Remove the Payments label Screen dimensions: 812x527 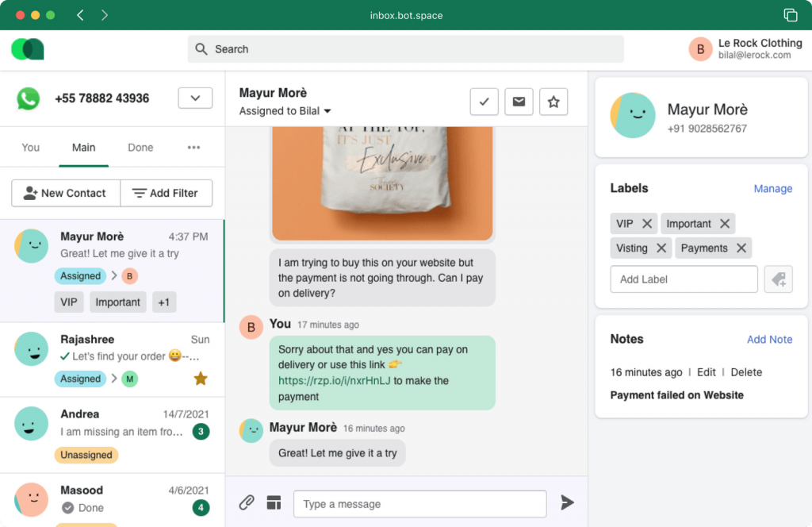741,248
